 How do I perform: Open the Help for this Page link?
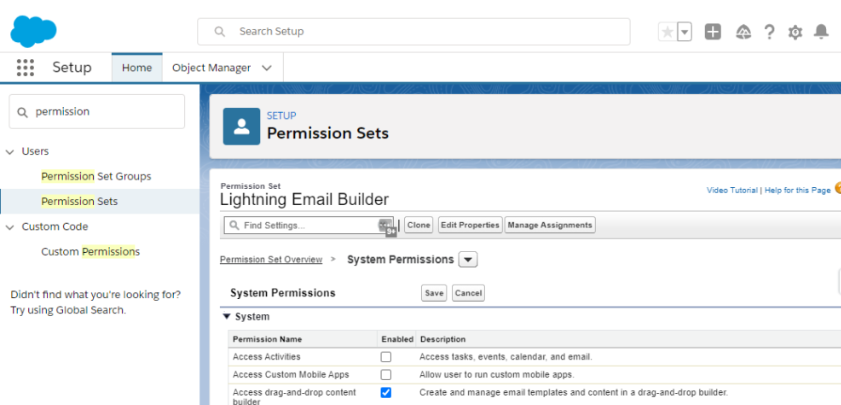coord(798,190)
